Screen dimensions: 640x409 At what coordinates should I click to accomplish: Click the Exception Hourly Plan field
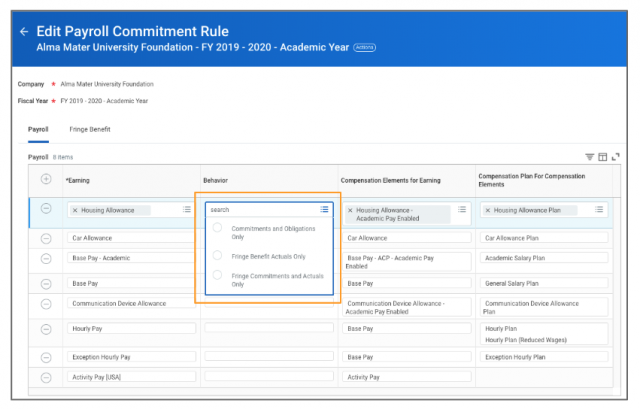tap(544, 357)
